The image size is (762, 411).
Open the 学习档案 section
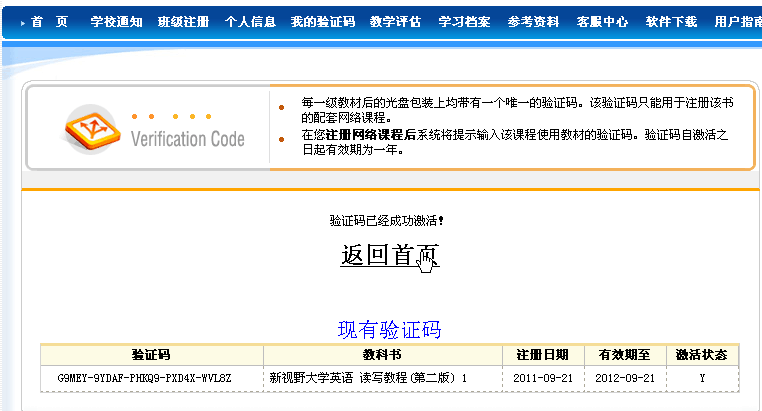464,21
